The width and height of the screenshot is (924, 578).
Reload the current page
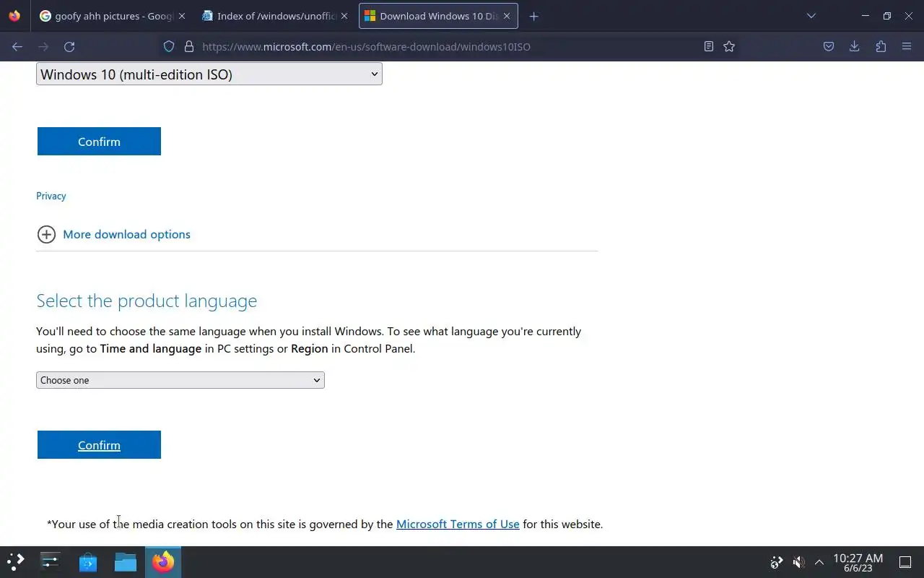click(69, 46)
